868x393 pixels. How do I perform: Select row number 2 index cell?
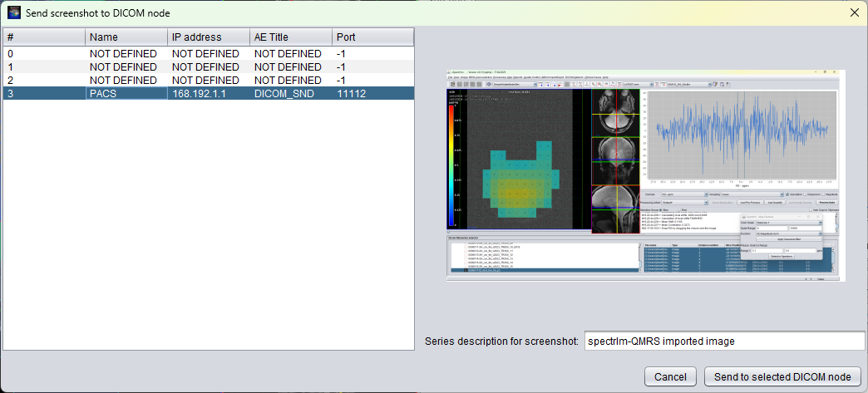coord(44,81)
